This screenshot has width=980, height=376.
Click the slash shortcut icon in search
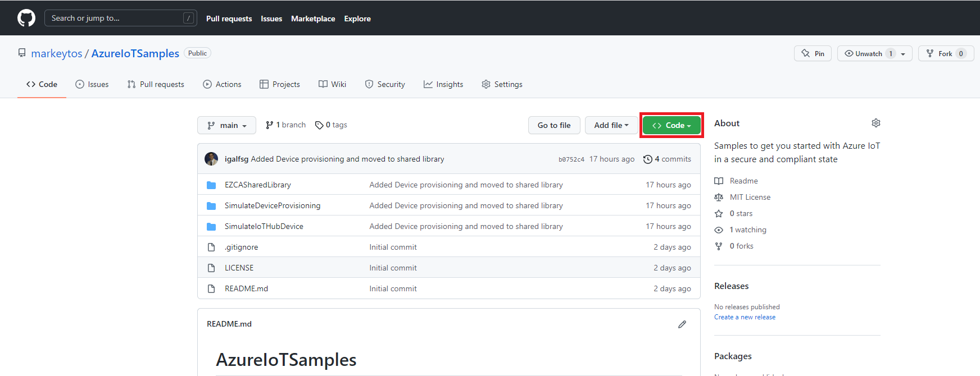(x=189, y=18)
